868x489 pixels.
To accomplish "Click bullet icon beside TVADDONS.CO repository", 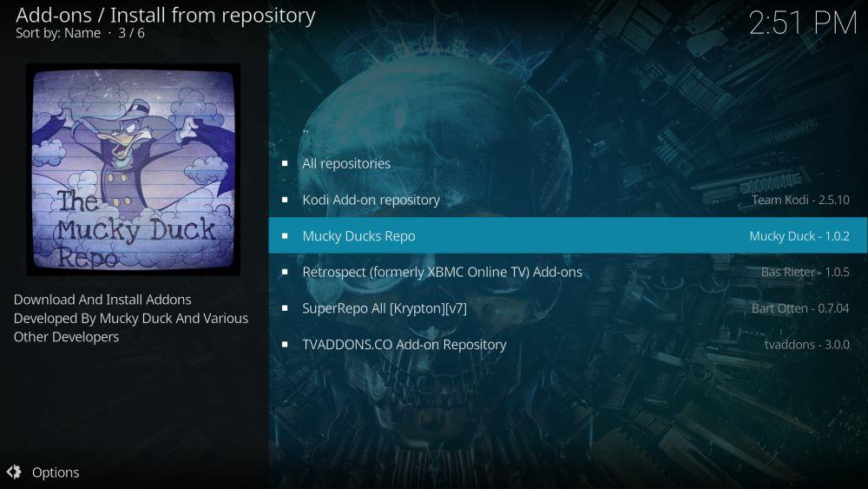I will pos(285,345).
